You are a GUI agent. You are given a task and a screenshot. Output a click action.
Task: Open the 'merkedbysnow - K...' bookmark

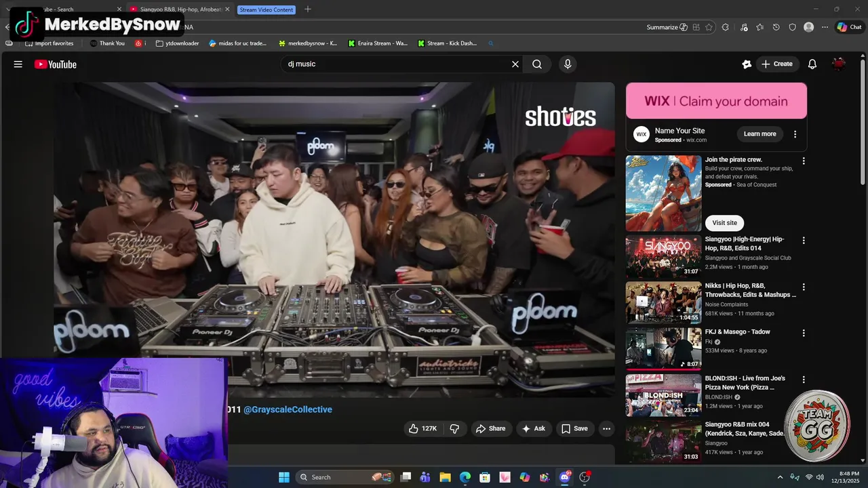click(x=307, y=43)
